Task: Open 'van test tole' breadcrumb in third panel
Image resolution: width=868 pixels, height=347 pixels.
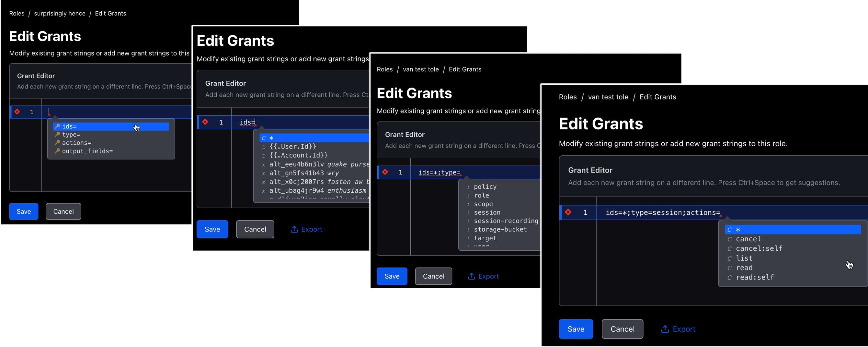Action: 421,69
